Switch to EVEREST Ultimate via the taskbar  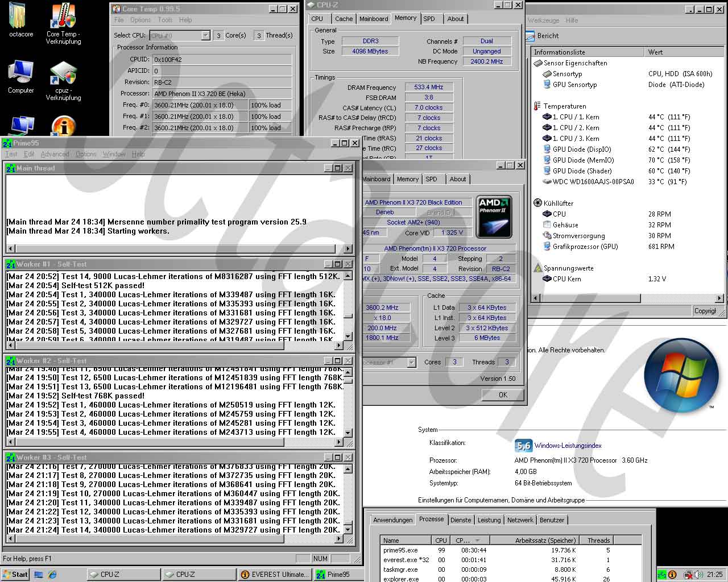(x=275, y=575)
